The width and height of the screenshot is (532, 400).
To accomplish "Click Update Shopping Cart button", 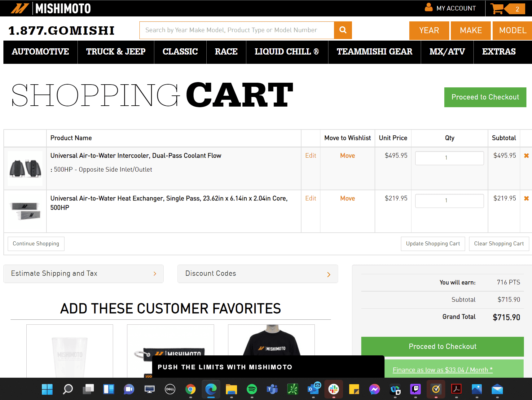I will click(433, 244).
